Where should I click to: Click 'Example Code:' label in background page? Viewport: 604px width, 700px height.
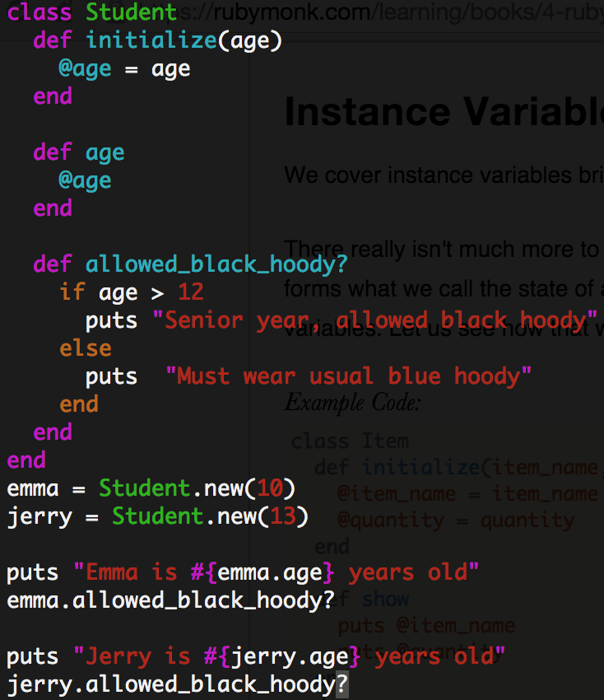coord(352,402)
